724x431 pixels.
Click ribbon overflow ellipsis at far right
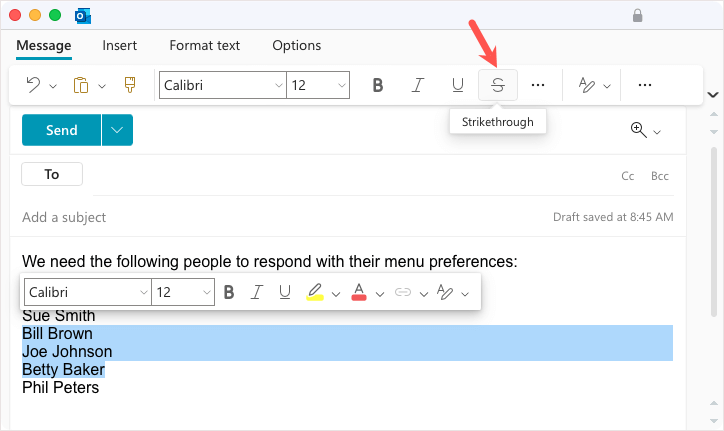point(645,85)
